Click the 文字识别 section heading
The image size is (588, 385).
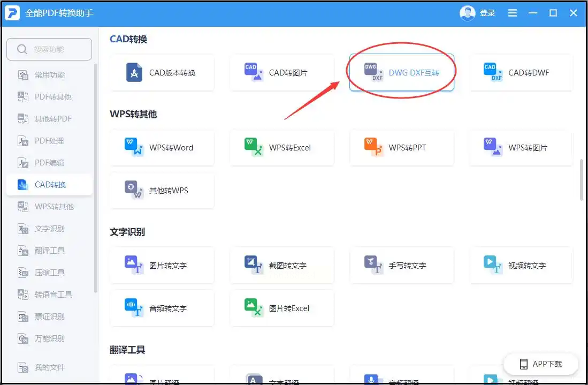click(127, 232)
